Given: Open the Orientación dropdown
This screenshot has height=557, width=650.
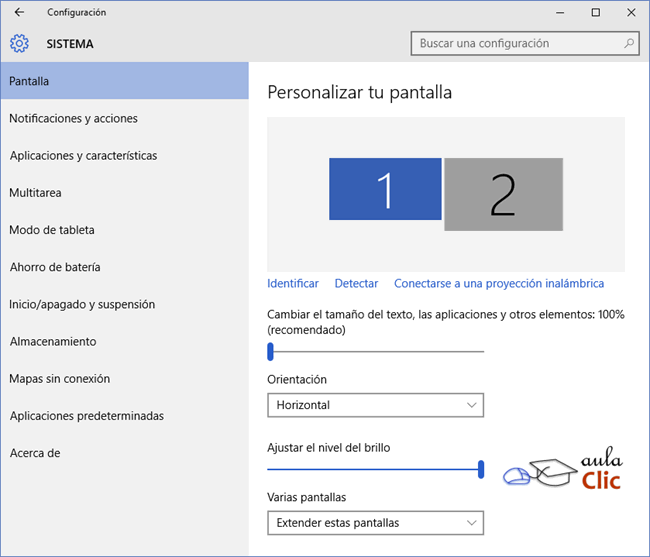Looking at the screenshot, I should click(376, 405).
